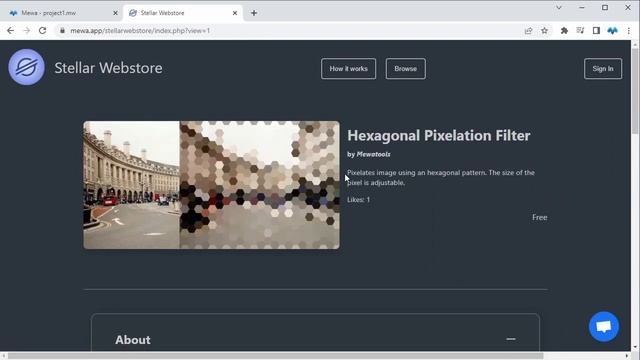Screen dimensions: 640x360
Task: Go back to the previous page
Action: (x=11, y=31)
